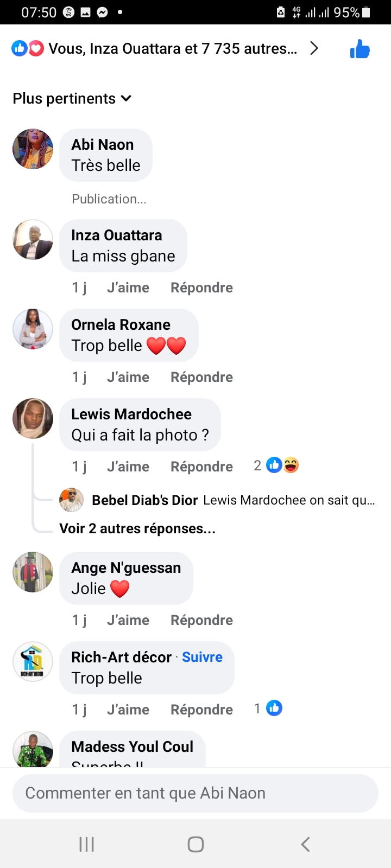Image resolution: width=391 pixels, height=868 pixels.
Task: Open the Plus pertinents sort dropdown
Action: [72, 99]
